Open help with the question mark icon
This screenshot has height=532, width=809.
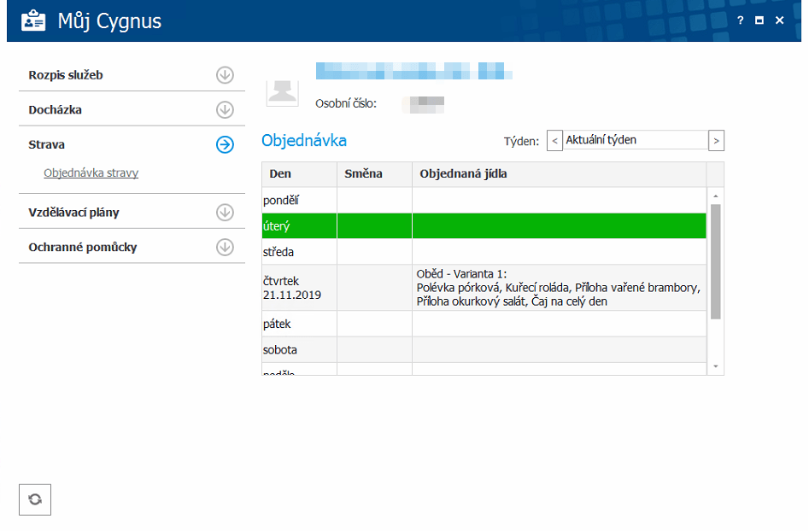point(741,20)
